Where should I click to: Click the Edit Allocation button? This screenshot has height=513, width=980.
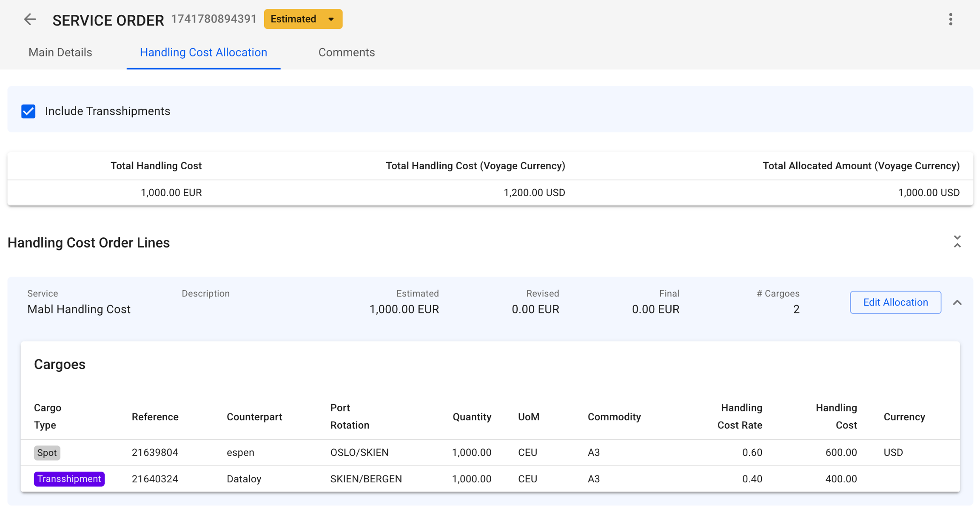895,302
